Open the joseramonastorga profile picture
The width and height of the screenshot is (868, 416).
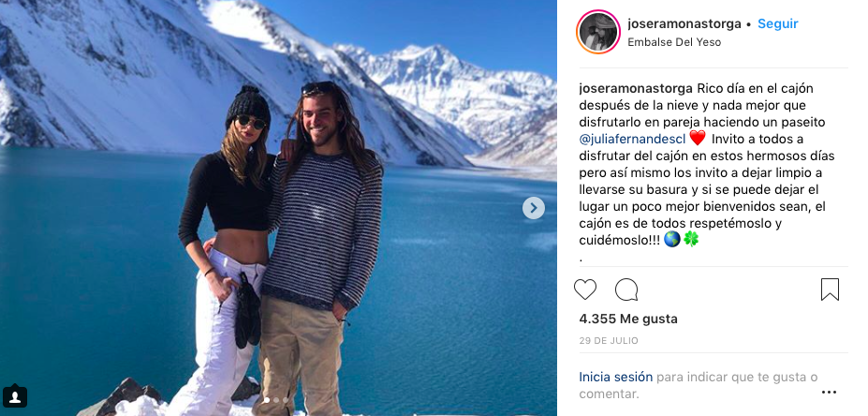coord(597,32)
